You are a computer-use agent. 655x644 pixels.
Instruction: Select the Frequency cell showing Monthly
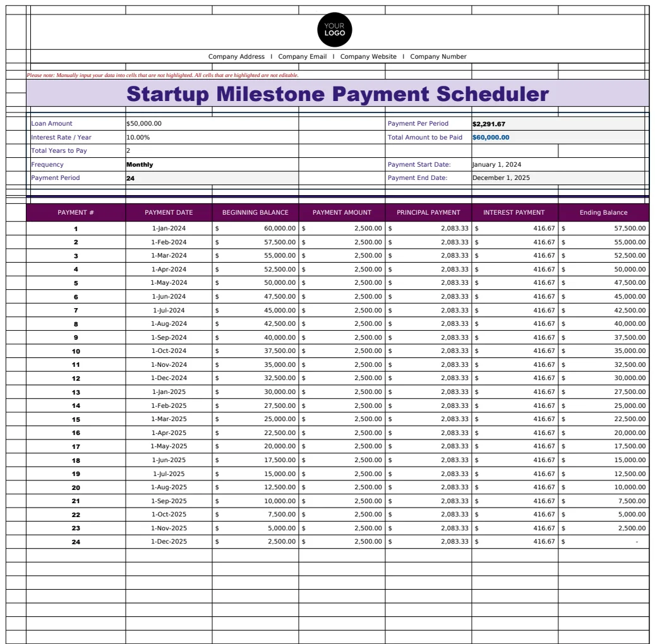(212, 165)
